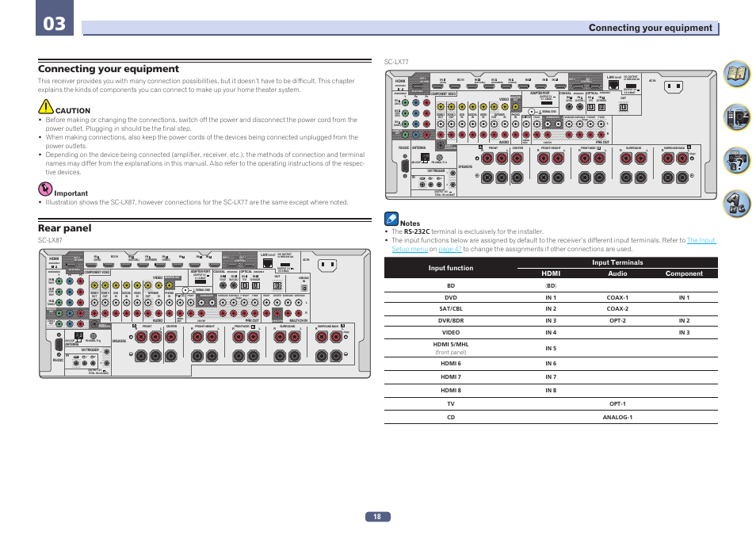The width and height of the screenshot is (756, 535).
Task: Click the 'HDMI' column header
Action: click(551, 273)
